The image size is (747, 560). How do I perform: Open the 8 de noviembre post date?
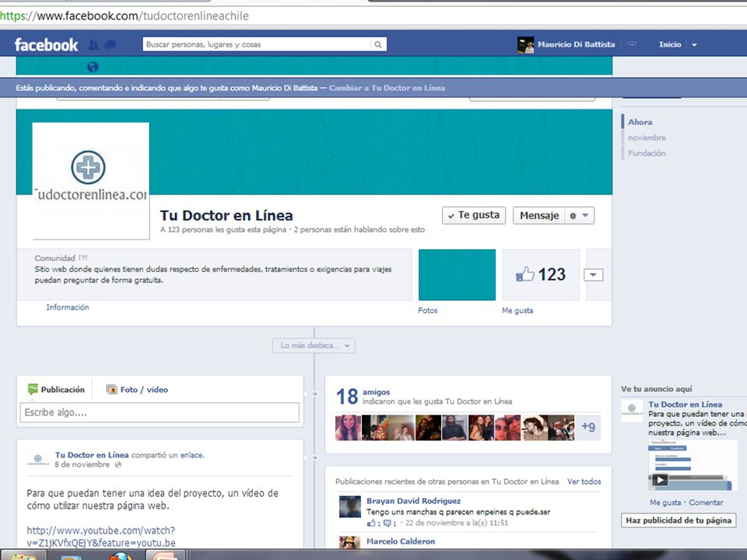click(82, 464)
